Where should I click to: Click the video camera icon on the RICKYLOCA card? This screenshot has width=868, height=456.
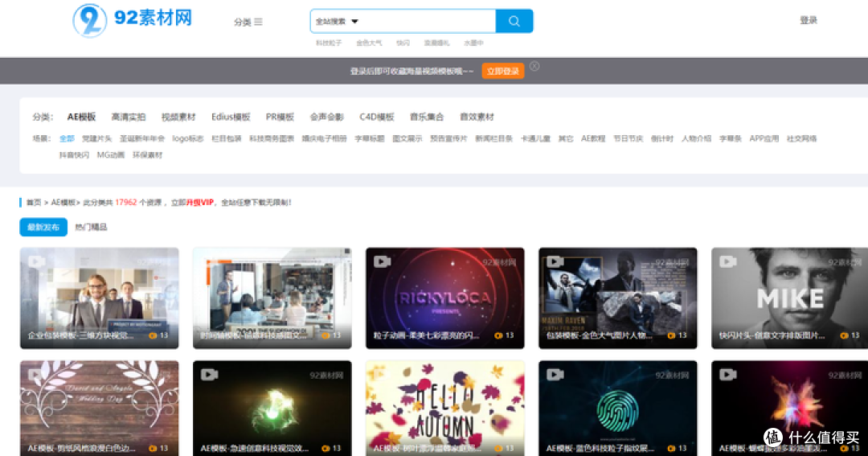382,261
